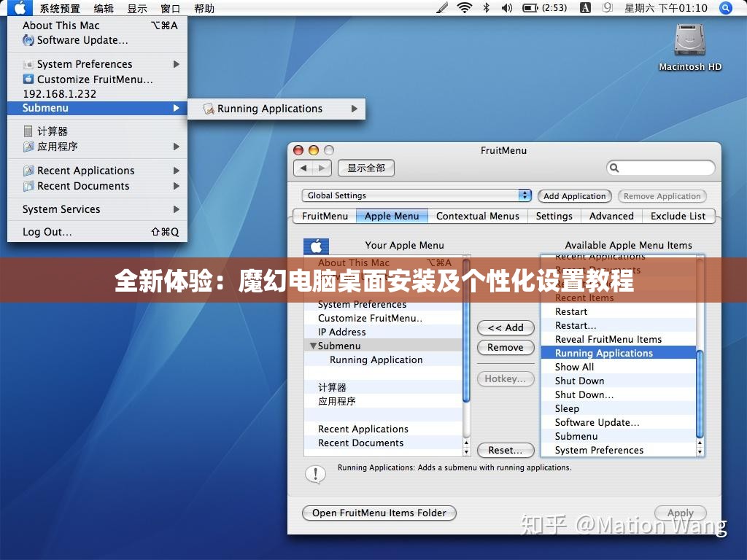The height and width of the screenshot is (560, 747).
Task: Click the 计算器 calculator icon
Action: pyautogui.click(x=28, y=131)
